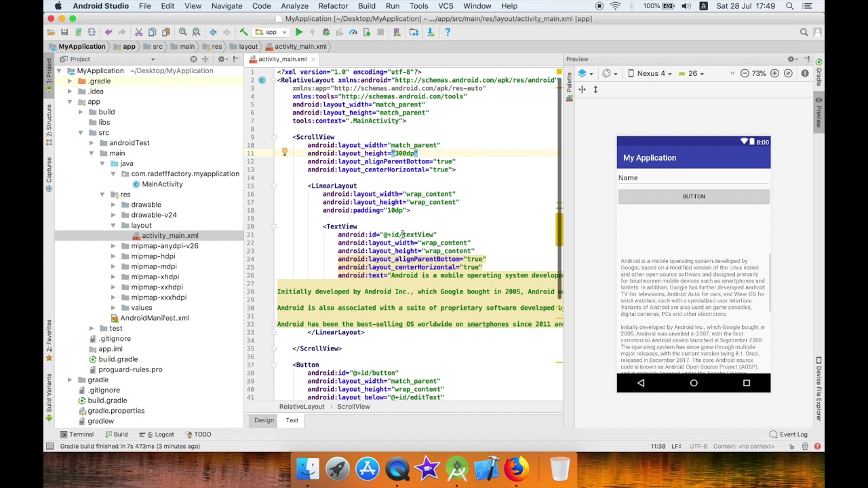Click the Undo arrow in toolbar

point(108,32)
